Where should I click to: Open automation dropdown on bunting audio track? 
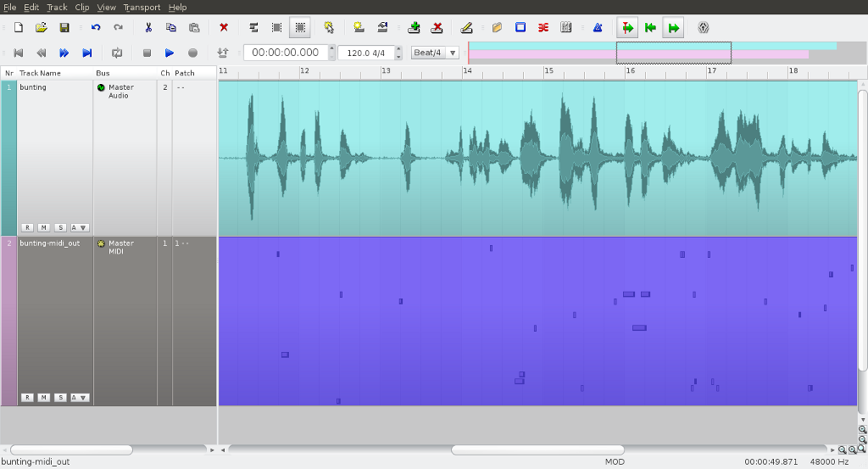[x=79, y=227]
